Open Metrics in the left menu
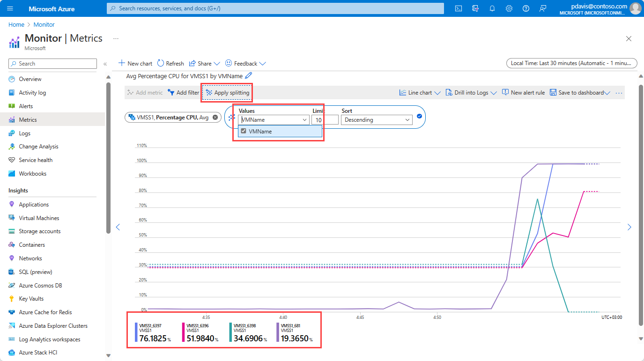Image resolution: width=644 pixels, height=361 pixels. point(28,120)
